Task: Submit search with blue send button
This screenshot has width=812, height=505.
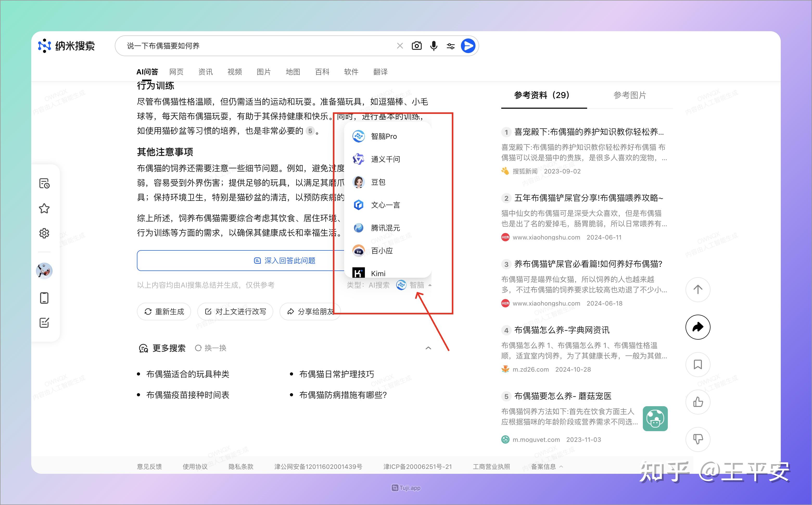Action: coord(468,46)
